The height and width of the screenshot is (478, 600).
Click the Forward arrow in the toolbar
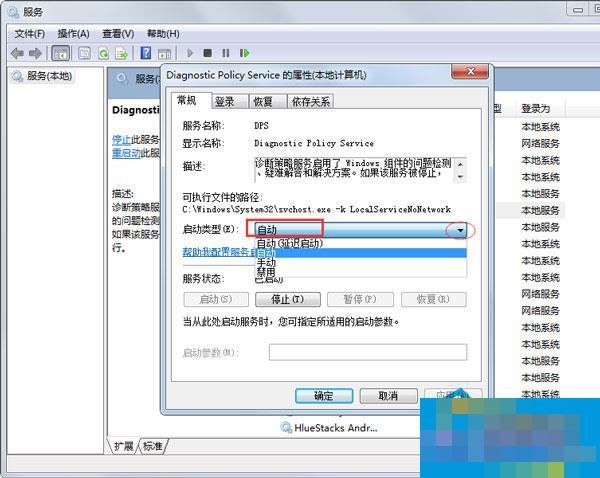(x=35, y=53)
